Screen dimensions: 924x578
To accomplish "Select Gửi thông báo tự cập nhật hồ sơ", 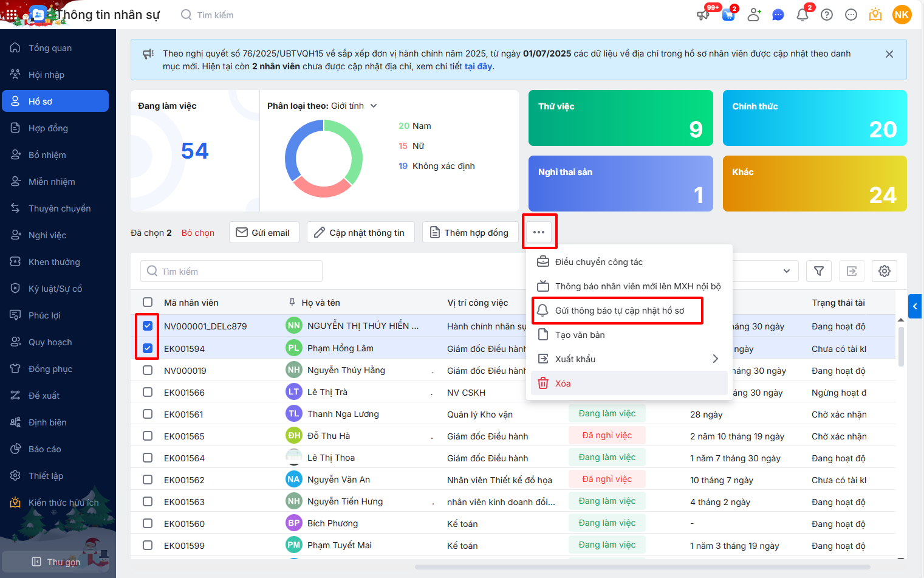I will (619, 311).
